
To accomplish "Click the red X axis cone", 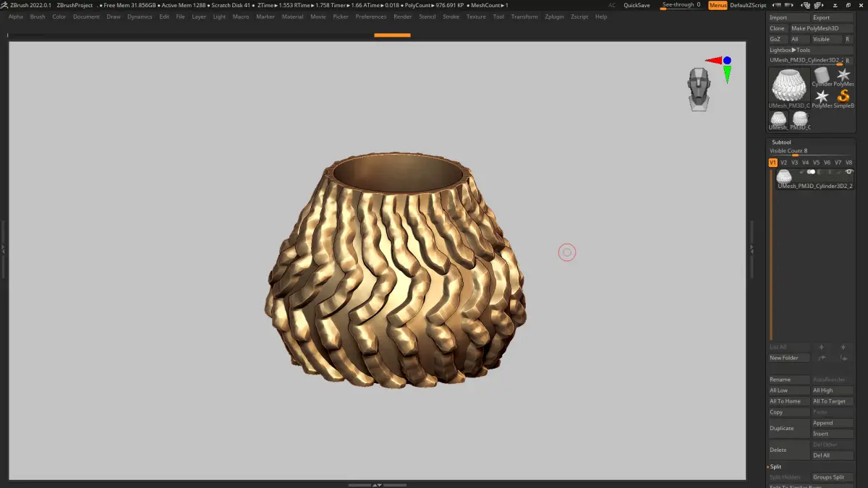I will [713, 61].
